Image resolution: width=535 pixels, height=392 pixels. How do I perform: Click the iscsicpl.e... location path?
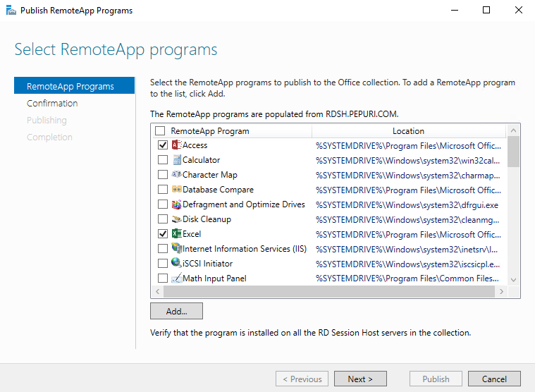pos(407,264)
